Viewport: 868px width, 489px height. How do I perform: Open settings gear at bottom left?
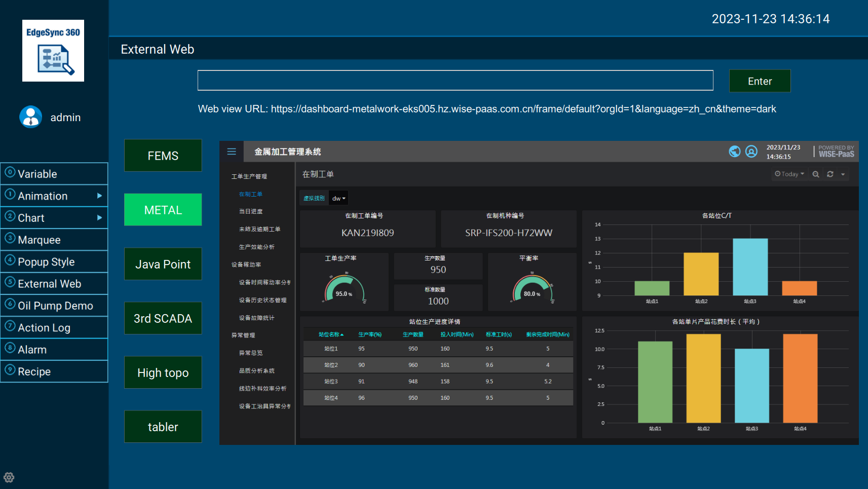point(9,477)
